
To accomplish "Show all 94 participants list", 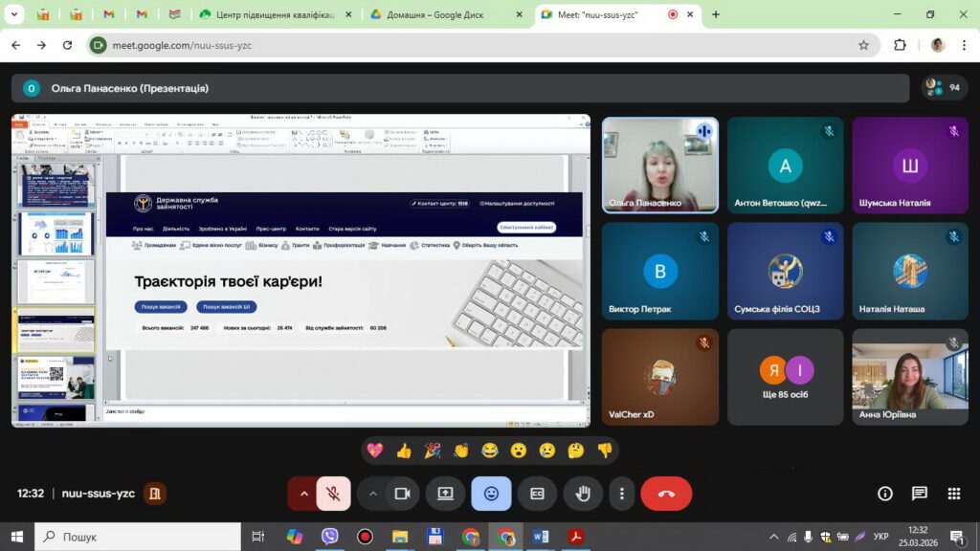I will [x=944, y=88].
